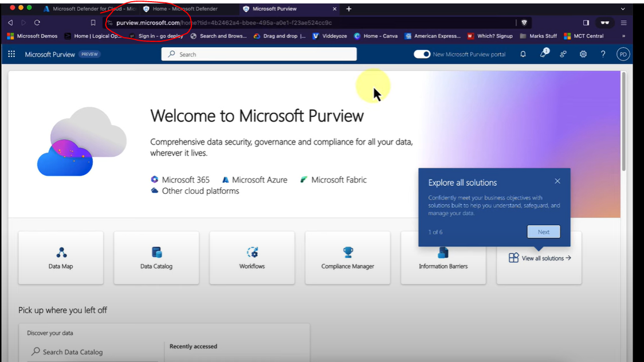This screenshot has width=644, height=362.
Task: Expand the browser tab list chevron
Action: (x=623, y=9)
